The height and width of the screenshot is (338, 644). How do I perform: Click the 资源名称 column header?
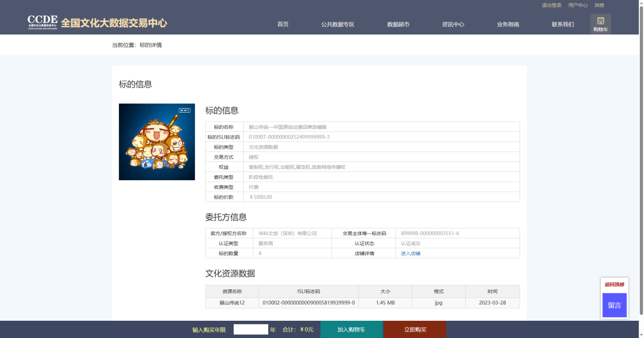[232, 291]
